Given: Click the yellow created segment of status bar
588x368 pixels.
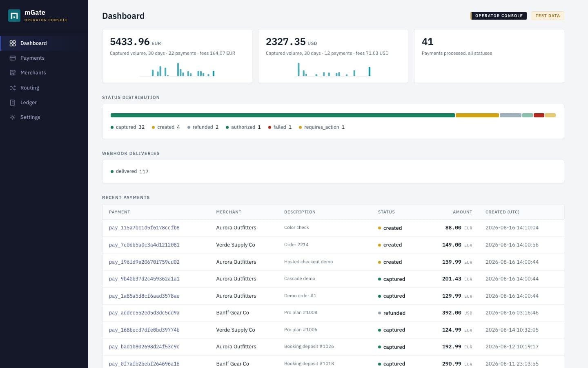Looking at the screenshot, I should tap(477, 115).
